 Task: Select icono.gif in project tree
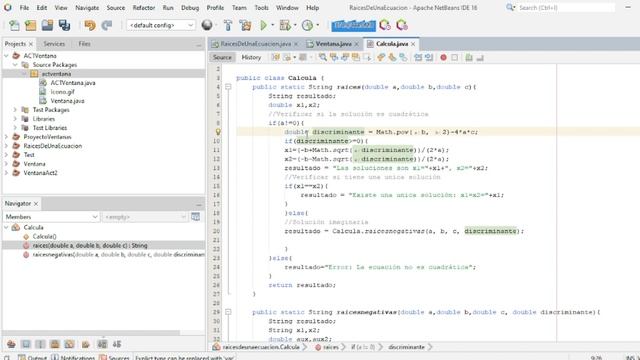[x=62, y=92]
